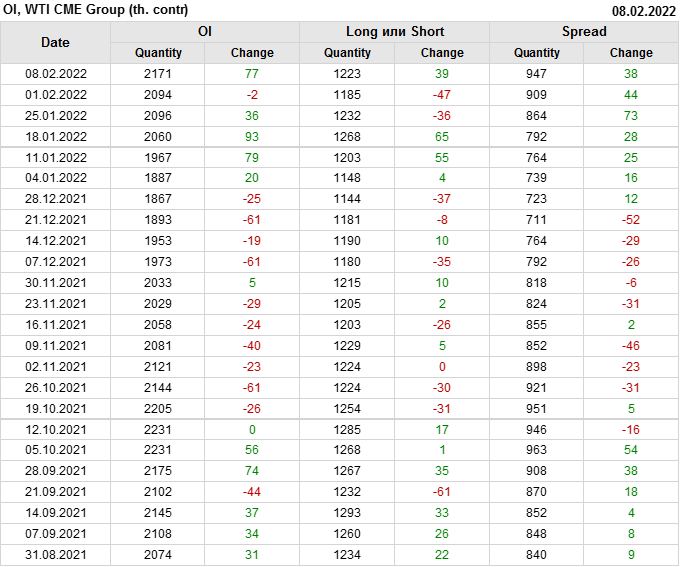Select the 25.01.2022 date cell

click(x=55, y=116)
